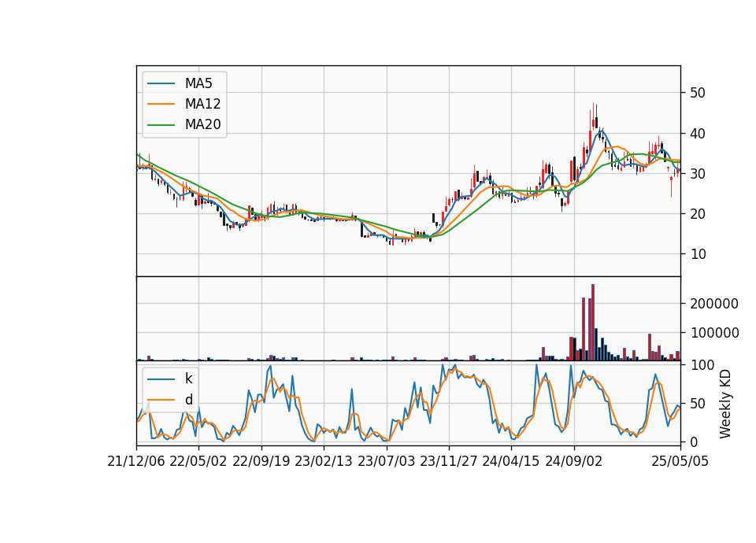
Task: Click the price axis value 50
Action: pyautogui.click(x=698, y=93)
